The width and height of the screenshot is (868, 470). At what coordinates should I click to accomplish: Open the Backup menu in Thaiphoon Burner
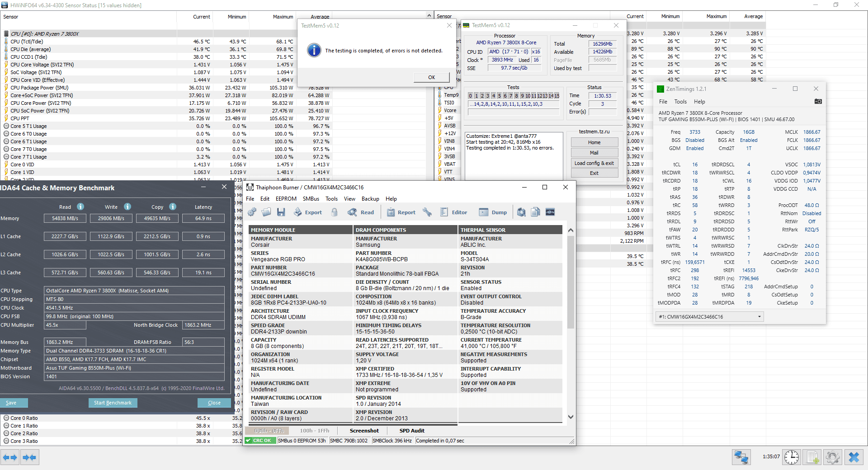[370, 199]
